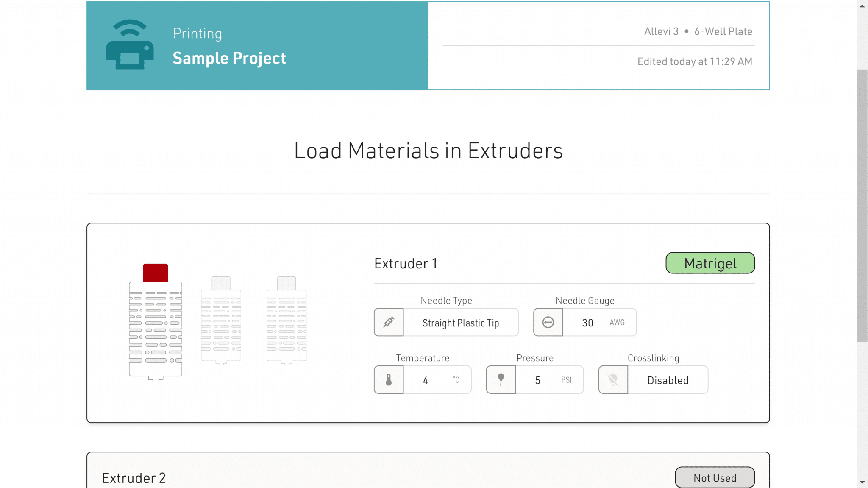The image size is (868, 488).
Task: Click the Extruder 1 heading
Action: (x=406, y=264)
